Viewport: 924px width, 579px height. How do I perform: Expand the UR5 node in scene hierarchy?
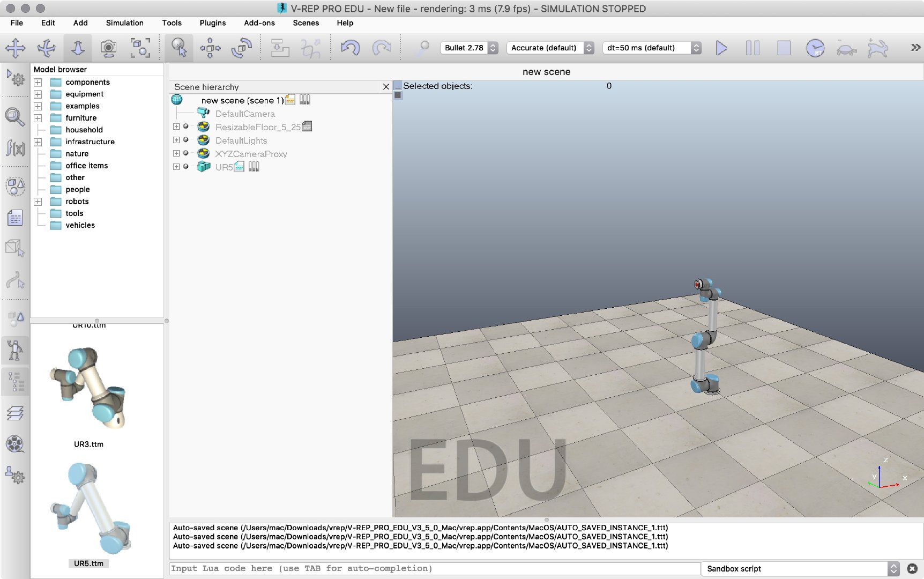pos(176,167)
